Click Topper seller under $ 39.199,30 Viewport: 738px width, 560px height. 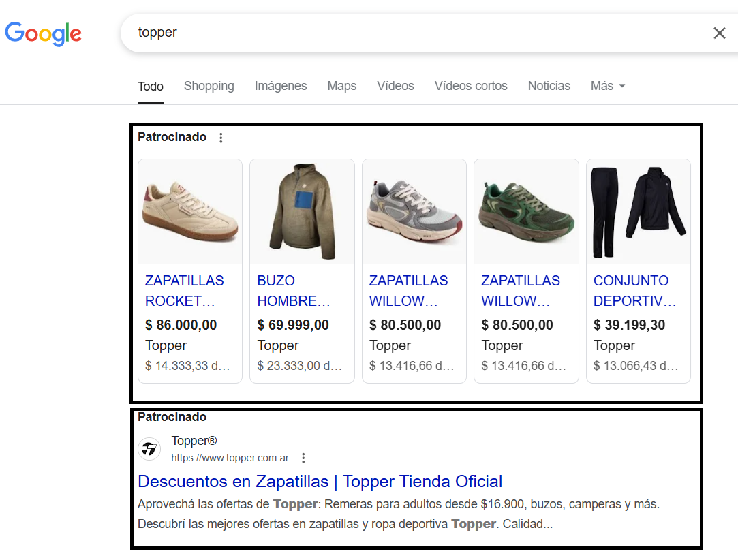tap(614, 346)
